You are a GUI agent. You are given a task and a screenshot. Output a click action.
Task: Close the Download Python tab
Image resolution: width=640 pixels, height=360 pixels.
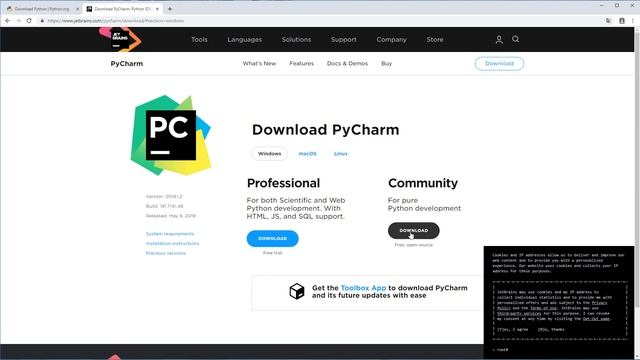(x=78, y=9)
